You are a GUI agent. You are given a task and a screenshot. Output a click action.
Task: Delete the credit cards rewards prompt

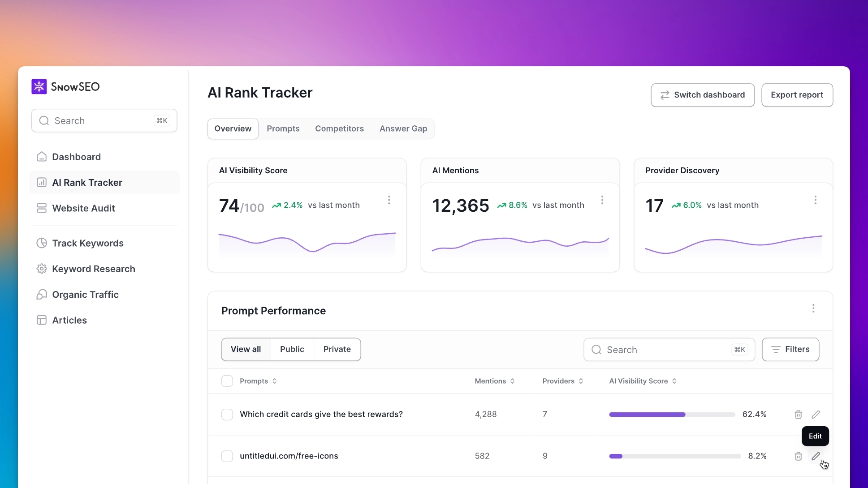tap(798, 414)
